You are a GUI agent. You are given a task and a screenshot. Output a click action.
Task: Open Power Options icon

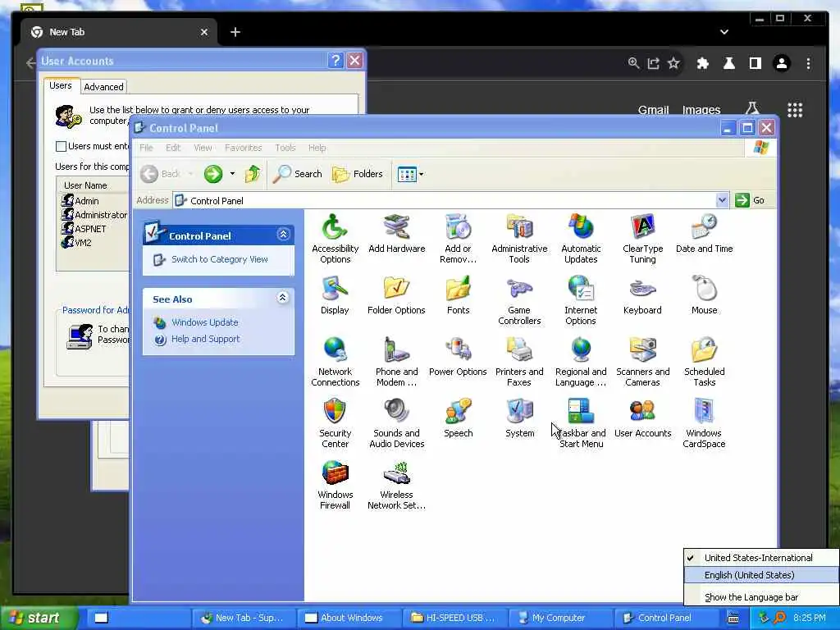[x=458, y=357]
